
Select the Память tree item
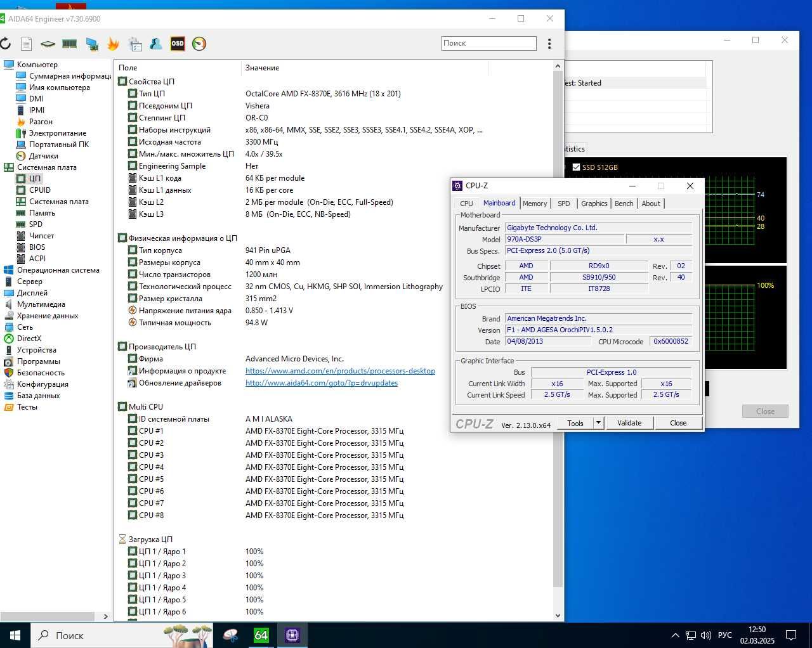point(42,213)
